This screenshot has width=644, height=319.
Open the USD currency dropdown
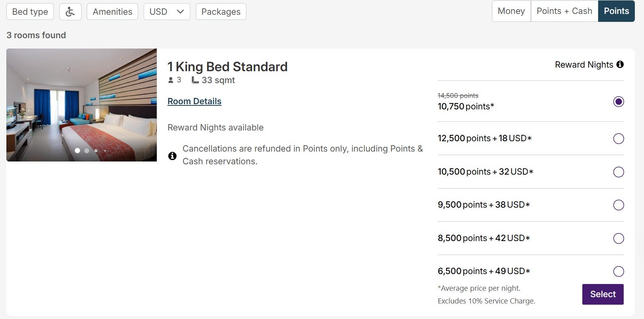point(166,12)
